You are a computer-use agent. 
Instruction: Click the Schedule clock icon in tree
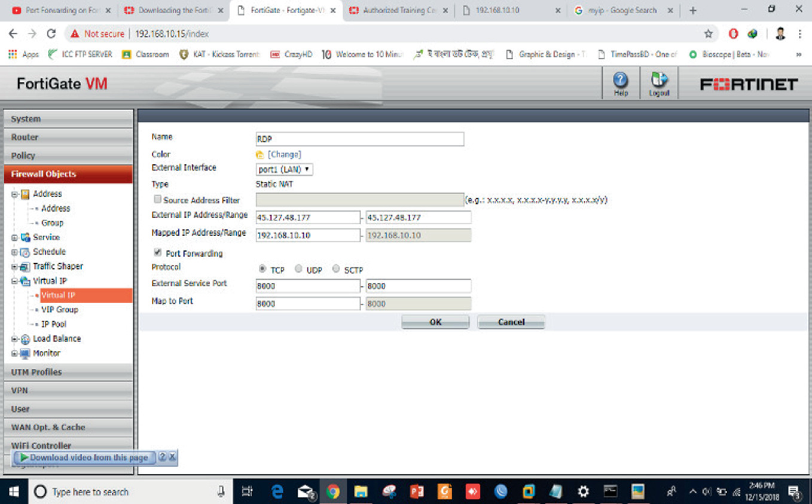click(25, 252)
